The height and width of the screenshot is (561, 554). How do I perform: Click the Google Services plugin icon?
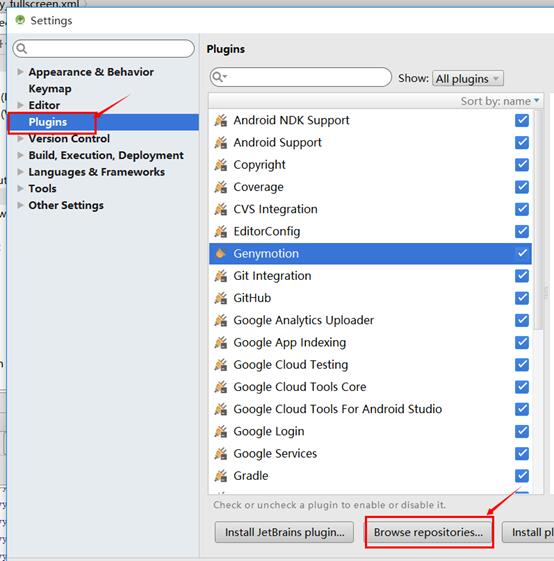point(221,453)
